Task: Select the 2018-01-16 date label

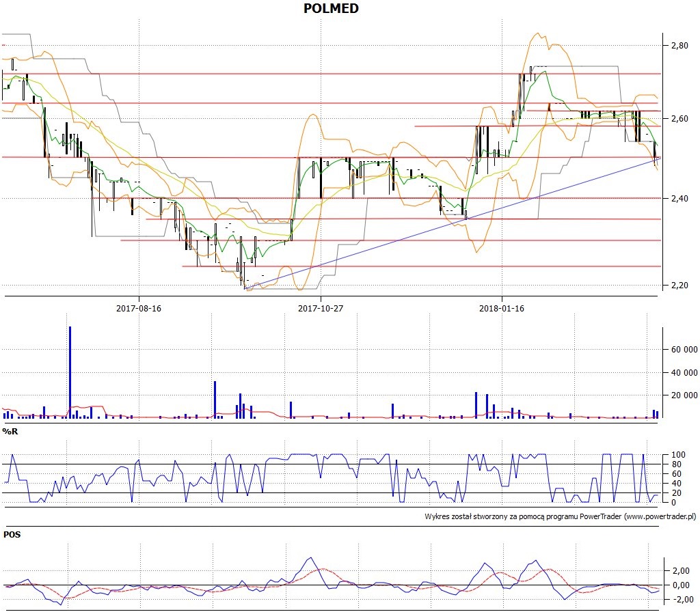Action: click(x=501, y=308)
